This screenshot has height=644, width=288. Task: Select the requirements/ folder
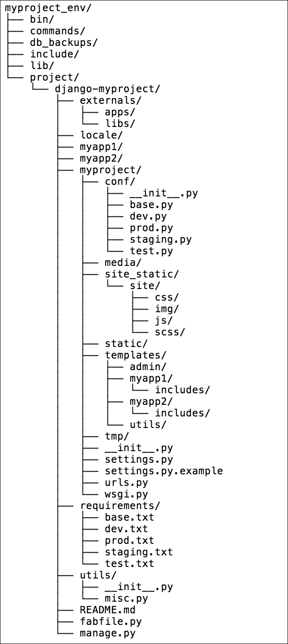pyautogui.click(x=120, y=505)
